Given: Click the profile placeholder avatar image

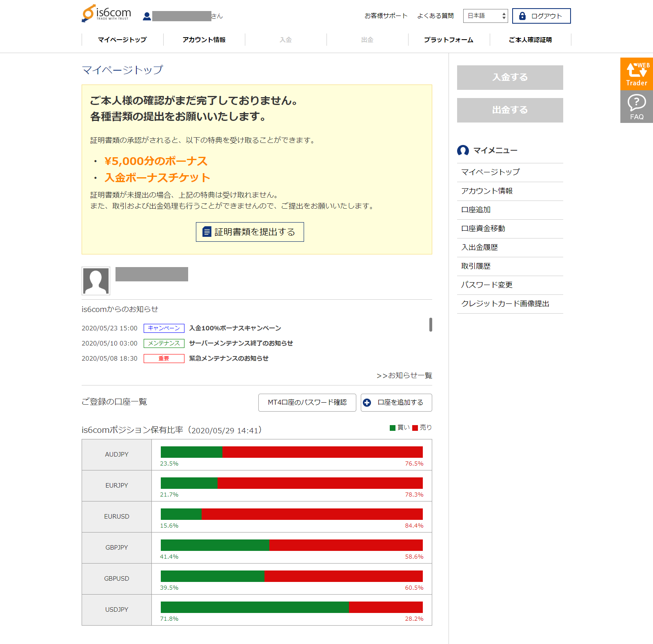Looking at the screenshot, I should click(x=96, y=281).
